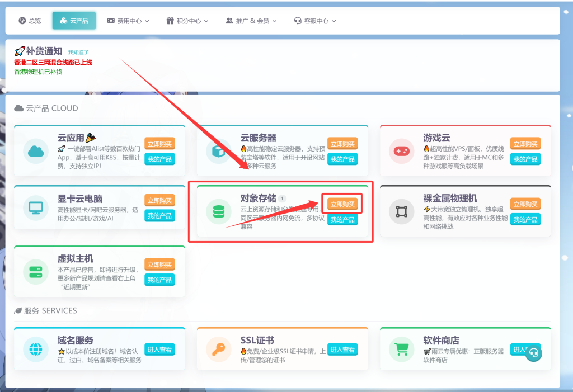Select the 云产品 tab
Viewport: 573px width, 392px height.
pos(74,21)
